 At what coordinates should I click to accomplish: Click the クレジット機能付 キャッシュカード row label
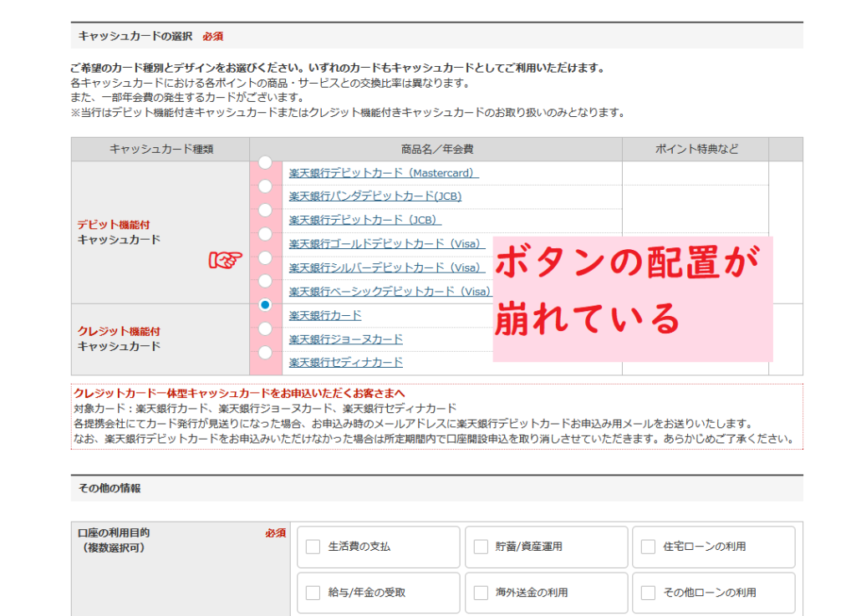tap(119, 339)
